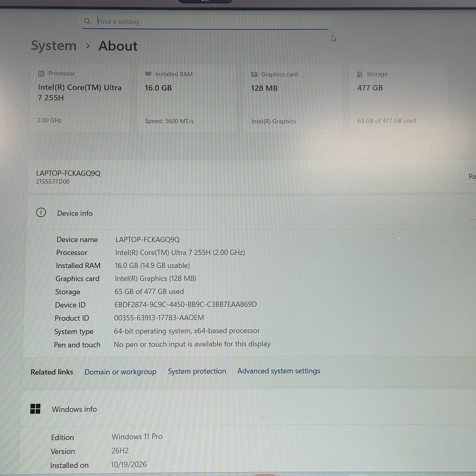The height and width of the screenshot is (476, 476).
Task: Collapse the Windows info section
Action: [248, 409]
